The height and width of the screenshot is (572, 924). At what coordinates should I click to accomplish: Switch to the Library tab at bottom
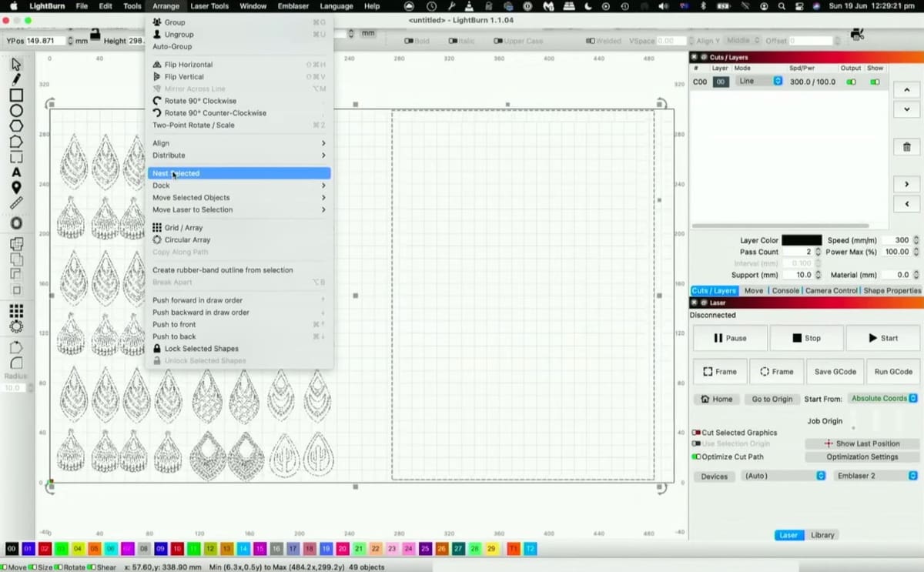822,535
